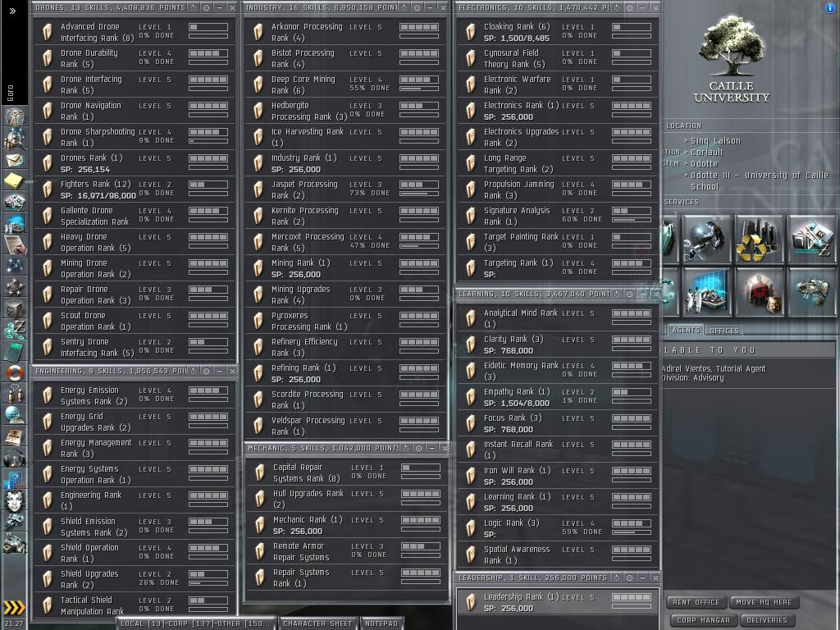
Task: Select the Capital Repair Systems skill row
Action: 347,472
